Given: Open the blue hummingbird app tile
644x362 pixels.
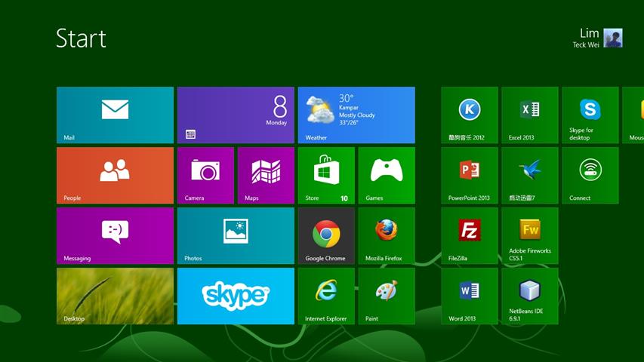Looking at the screenshot, I should [x=530, y=175].
